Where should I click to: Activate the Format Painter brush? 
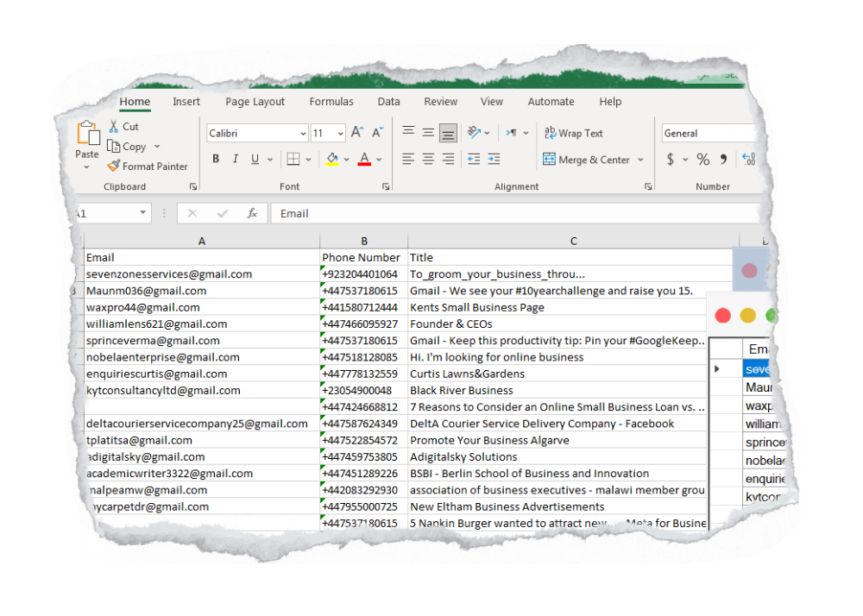pyautogui.click(x=114, y=166)
